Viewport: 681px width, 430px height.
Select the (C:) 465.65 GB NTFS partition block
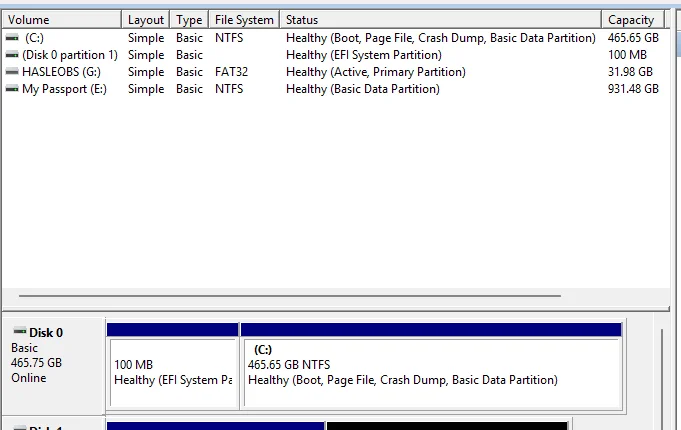click(x=431, y=366)
